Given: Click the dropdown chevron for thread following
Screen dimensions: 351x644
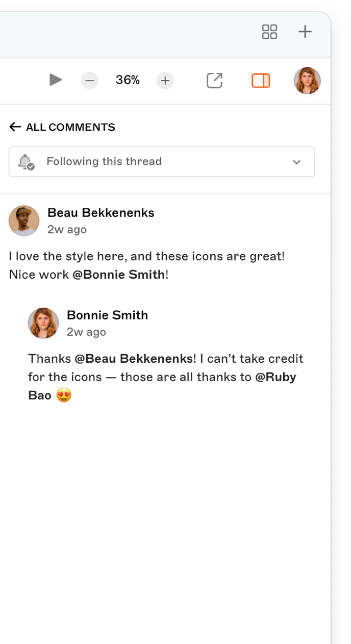Looking at the screenshot, I should (x=296, y=162).
